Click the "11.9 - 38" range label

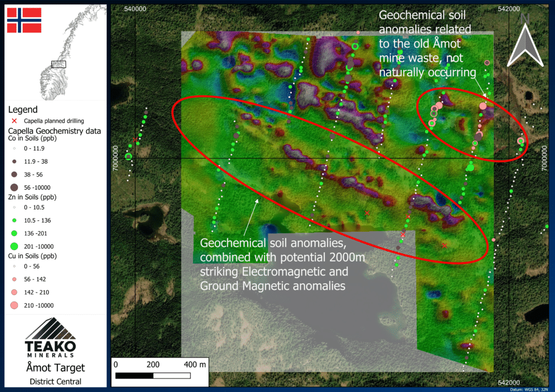[36, 161]
